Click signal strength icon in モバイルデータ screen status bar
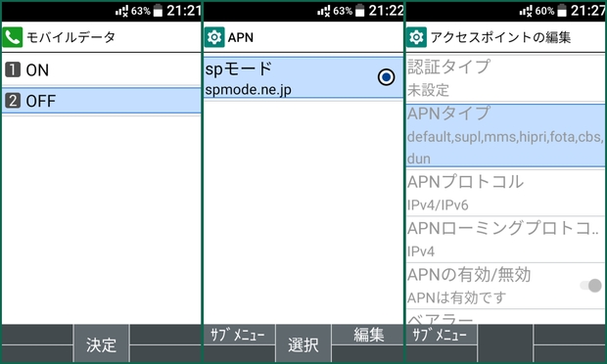The width and height of the screenshot is (607, 364). pyautogui.click(x=121, y=11)
